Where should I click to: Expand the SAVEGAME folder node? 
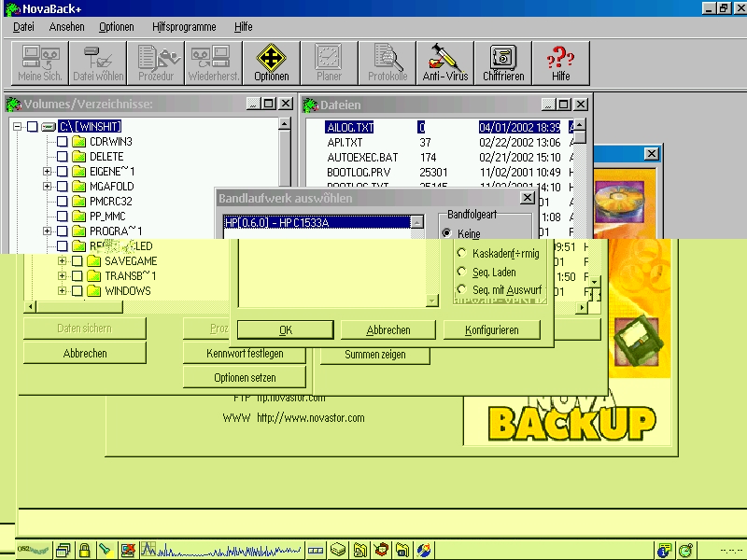click(62, 261)
